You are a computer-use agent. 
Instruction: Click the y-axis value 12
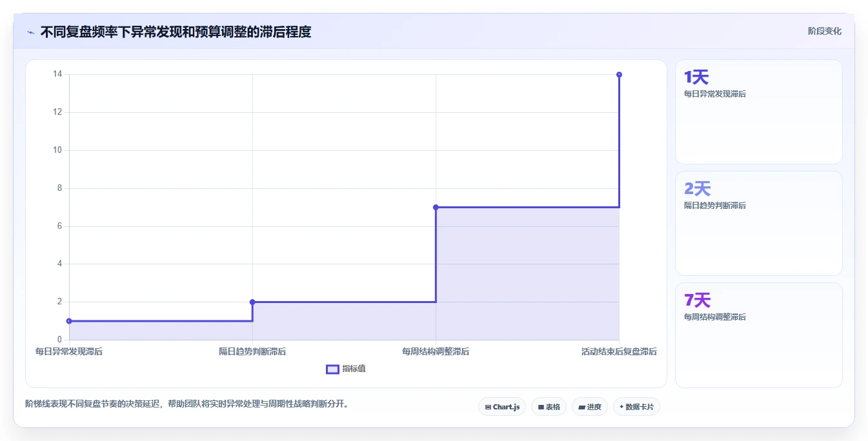pyautogui.click(x=57, y=112)
